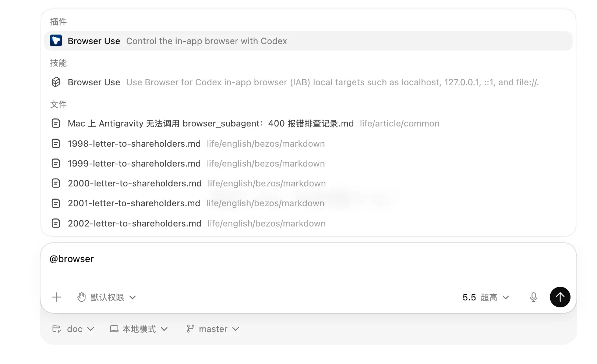Choose 2002-letter-to-shareholders.md from the list

click(308, 223)
